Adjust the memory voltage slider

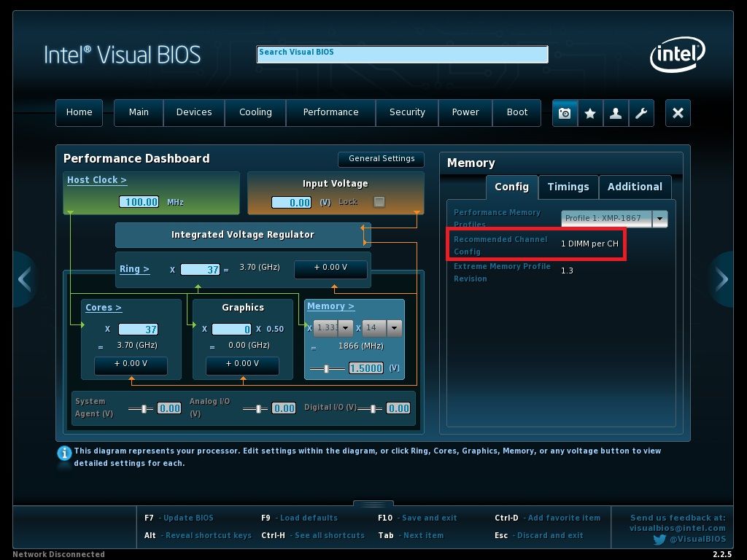pos(326,369)
